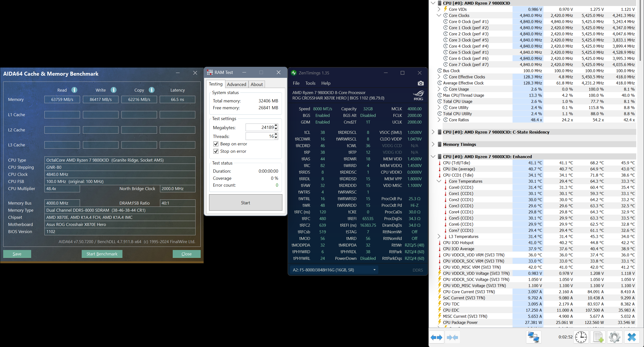
Task: Click Start Benchmark in AIDA64
Action: pyautogui.click(x=102, y=254)
